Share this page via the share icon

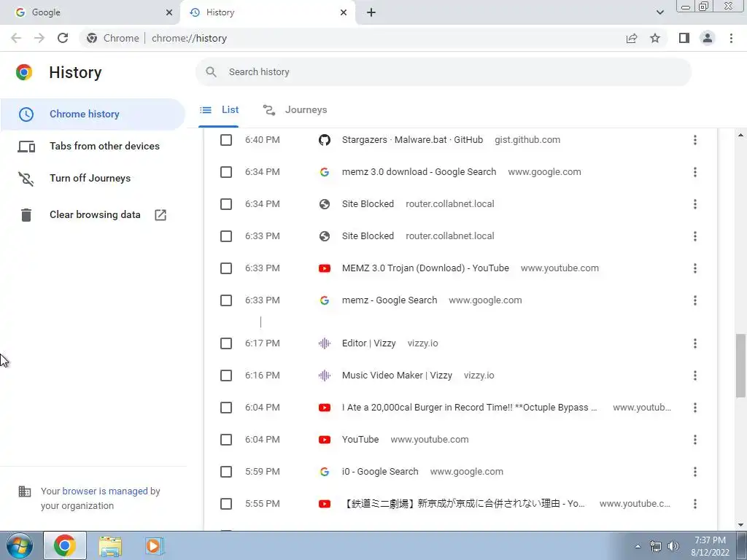point(632,38)
